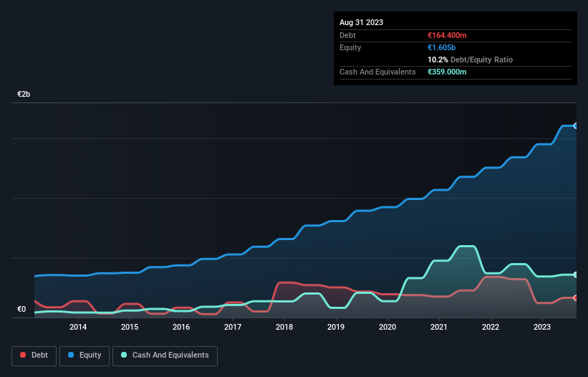588x377 pixels.
Task: Click the 2023 x-axis label
Action: 542,327
